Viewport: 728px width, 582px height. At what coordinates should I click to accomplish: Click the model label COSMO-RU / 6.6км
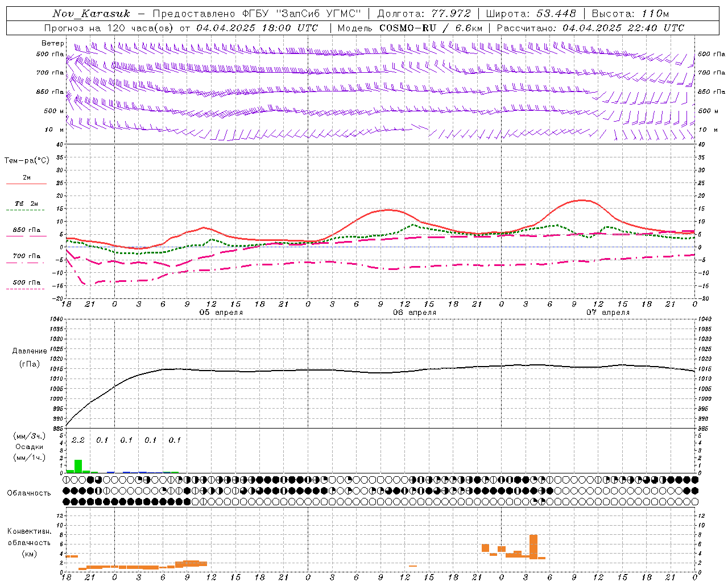[x=431, y=28]
